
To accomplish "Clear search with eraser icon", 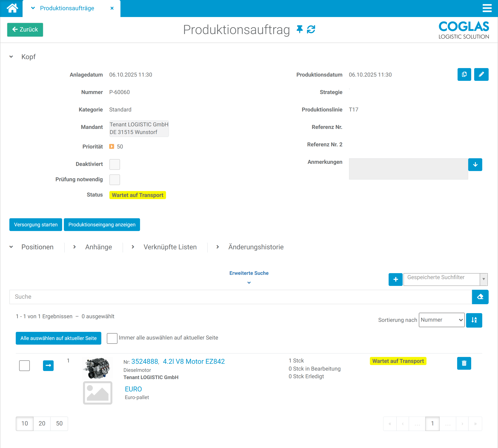I will pos(480,297).
